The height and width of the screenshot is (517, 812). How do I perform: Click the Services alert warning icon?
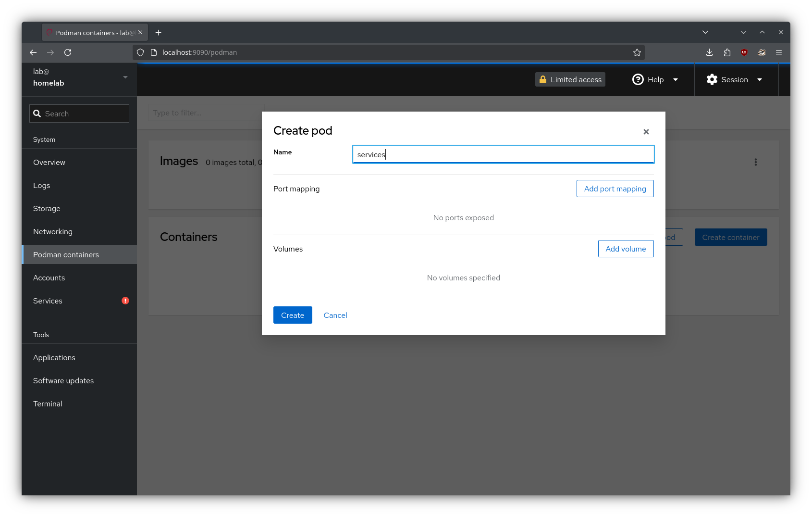(x=125, y=301)
